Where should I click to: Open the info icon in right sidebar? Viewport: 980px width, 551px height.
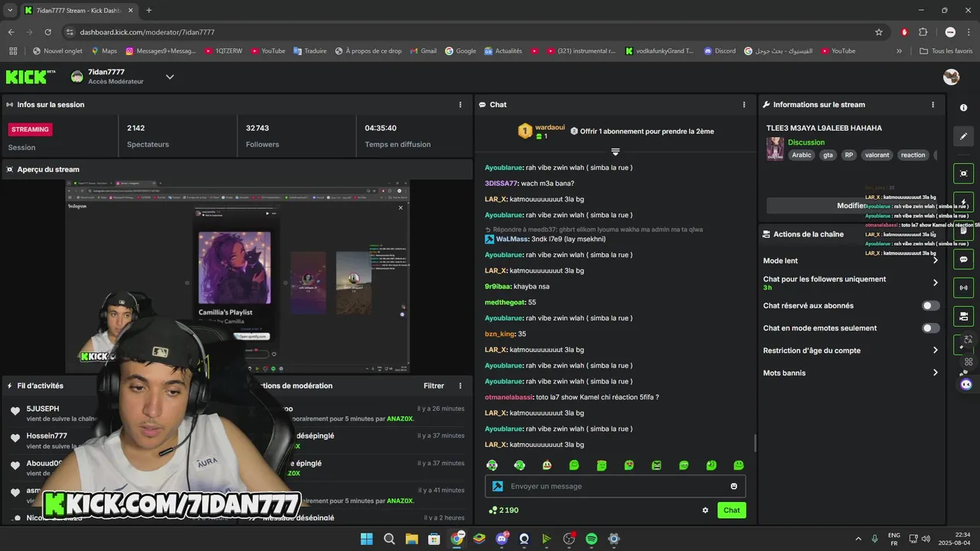[963, 108]
